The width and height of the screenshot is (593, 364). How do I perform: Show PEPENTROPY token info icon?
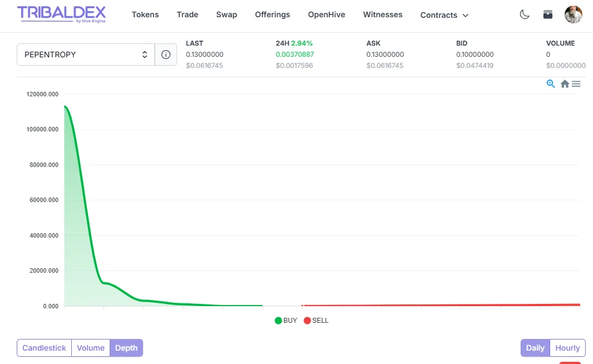(x=165, y=55)
